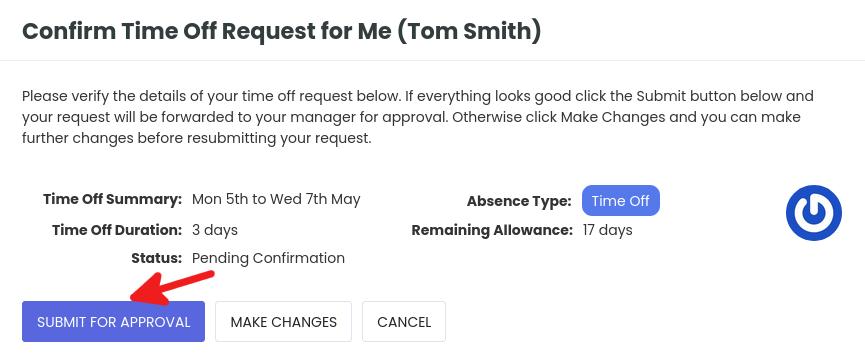Click the Remaining Allowance label
This screenshot has width=865, height=362.
(492, 230)
